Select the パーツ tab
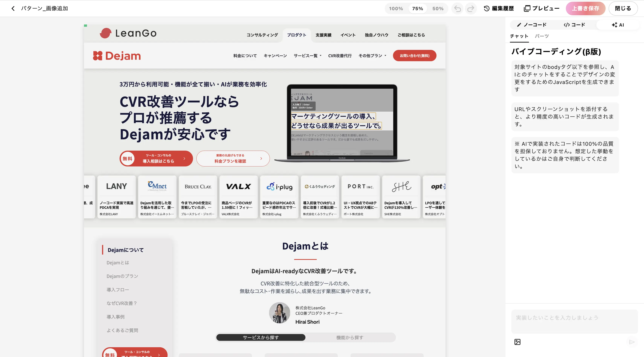 [x=542, y=36]
